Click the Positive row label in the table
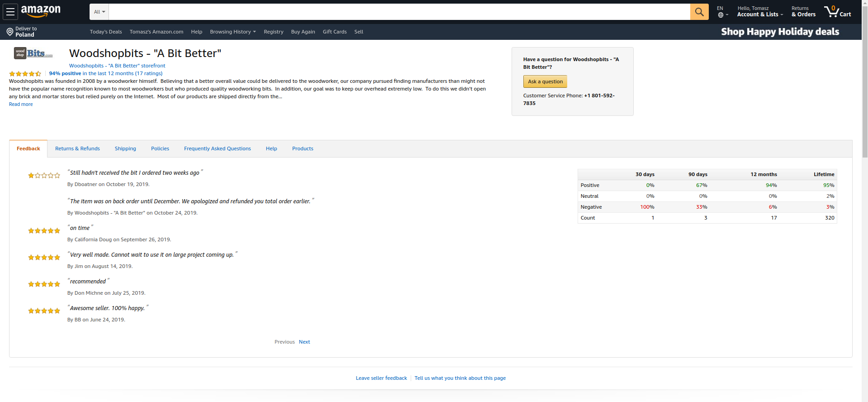 590,185
